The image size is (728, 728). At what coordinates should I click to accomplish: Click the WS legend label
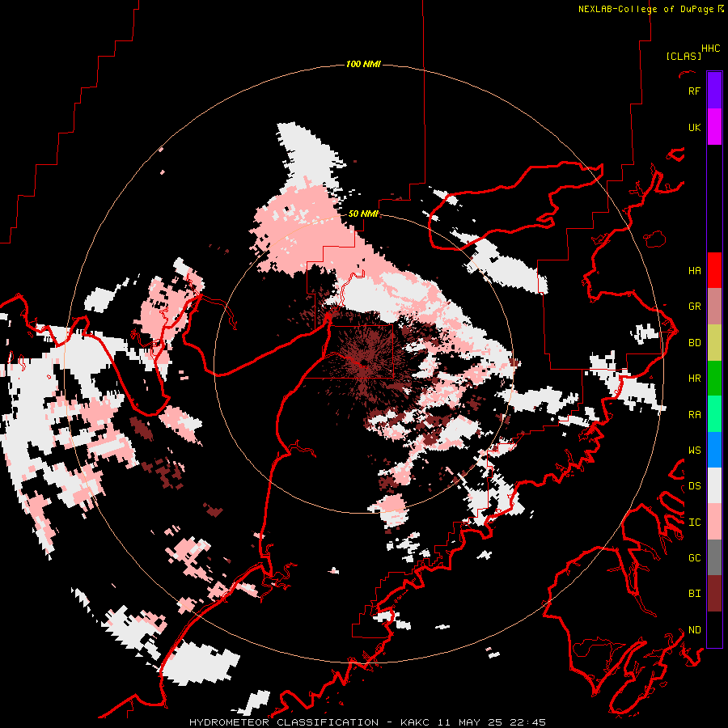coord(694,451)
